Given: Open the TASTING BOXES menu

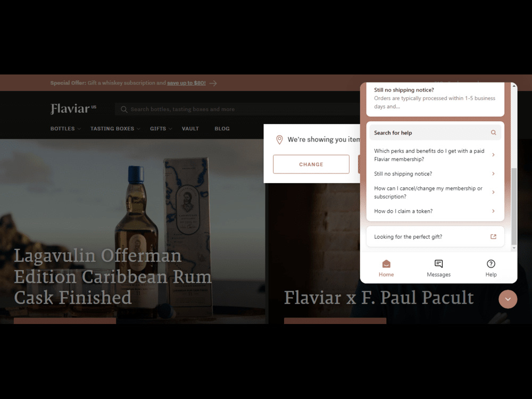Looking at the screenshot, I should (x=112, y=129).
